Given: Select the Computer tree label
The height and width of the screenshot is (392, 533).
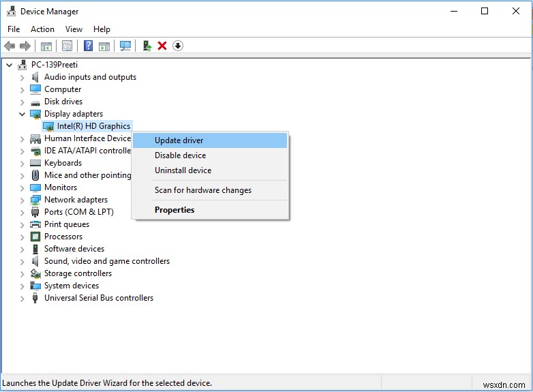Looking at the screenshot, I should (x=63, y=89).
